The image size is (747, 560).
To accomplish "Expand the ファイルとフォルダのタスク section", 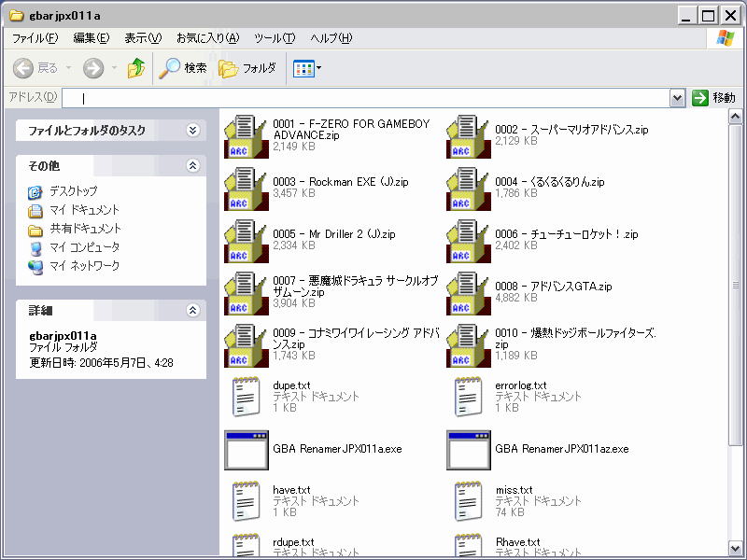I will click(x=193, y=131).
